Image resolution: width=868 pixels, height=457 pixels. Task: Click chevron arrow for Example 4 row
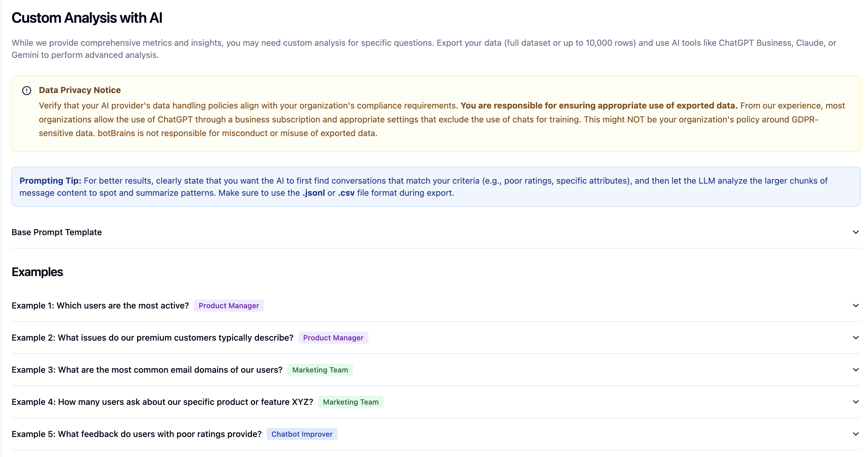click(855, 402)
